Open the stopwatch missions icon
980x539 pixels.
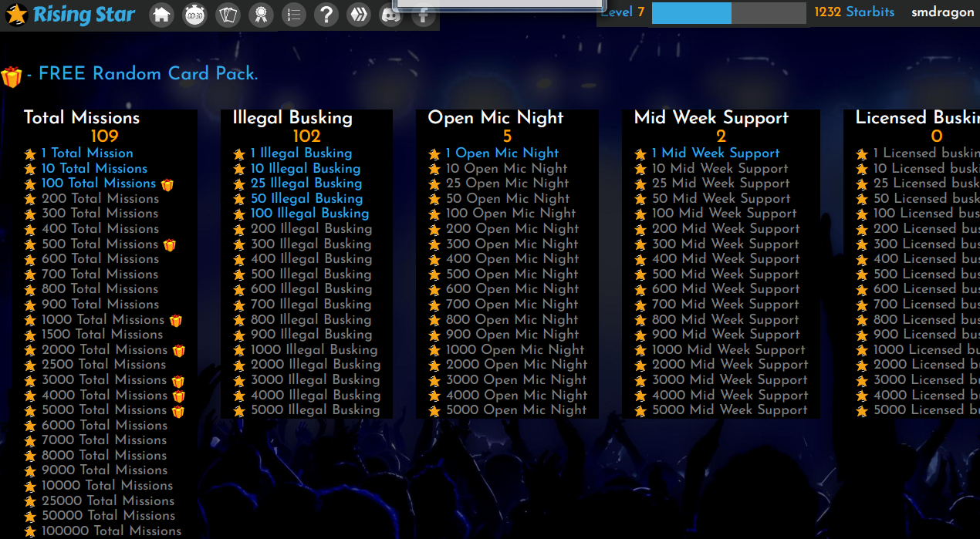[x=194, y=15]
